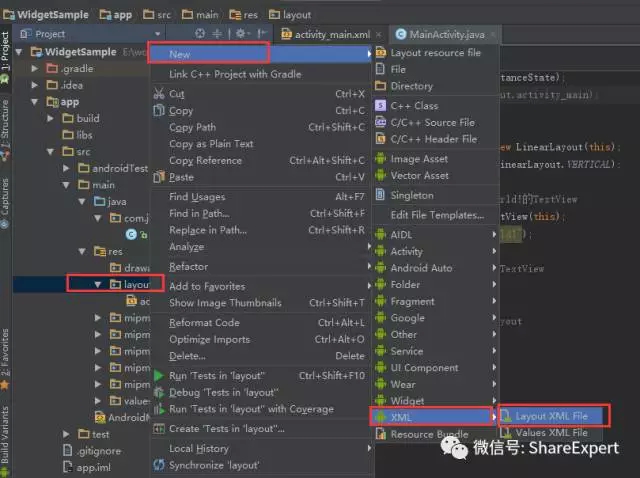Select the XML submenu entry
Image resolution: width=640 pixels, height=478 pixels.
click(434, 417)
